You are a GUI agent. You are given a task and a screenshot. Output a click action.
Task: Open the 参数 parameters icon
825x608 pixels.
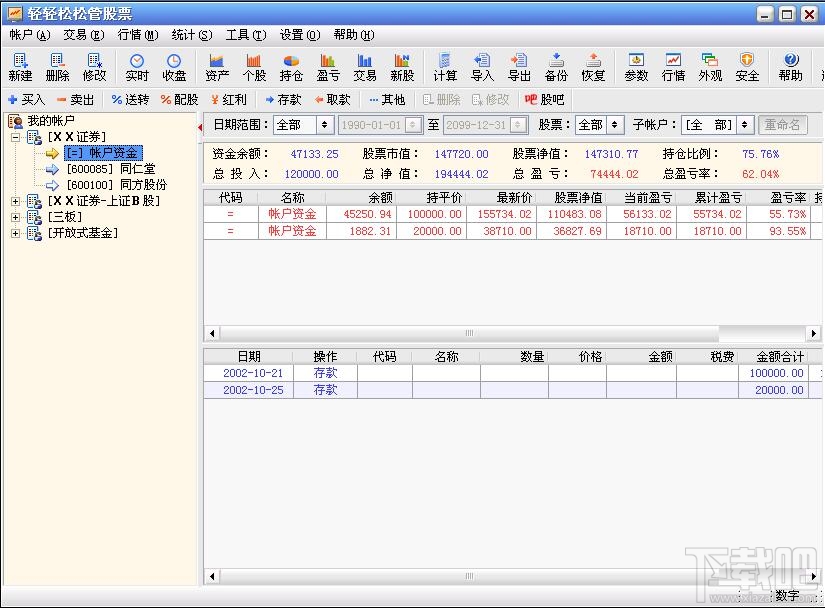click(x=636, y=67)
